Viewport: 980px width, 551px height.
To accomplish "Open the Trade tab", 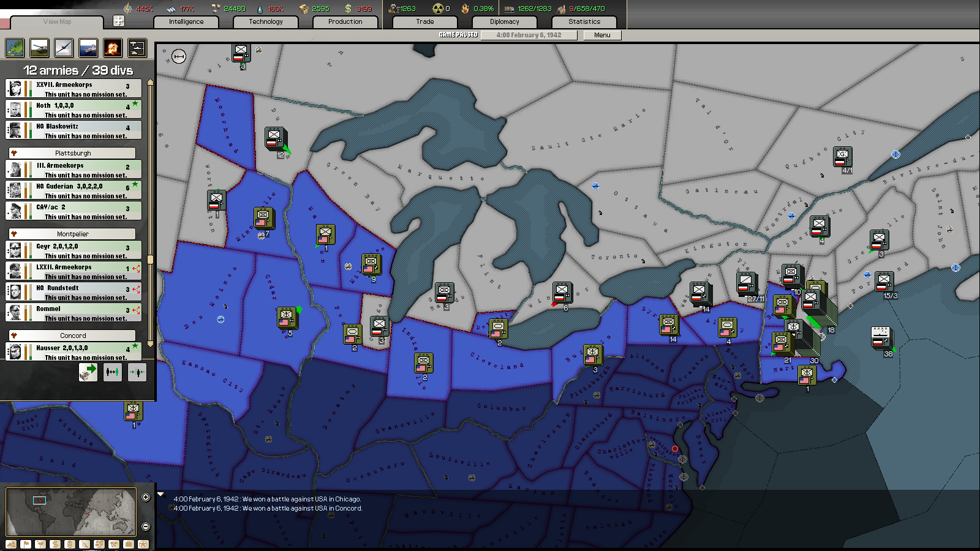I will click(425, 21).
